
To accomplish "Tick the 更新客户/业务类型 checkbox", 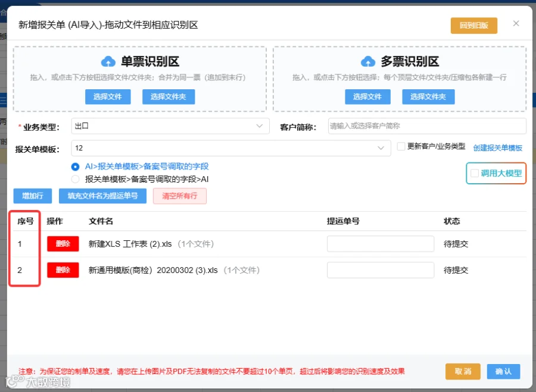I will 401,146.
